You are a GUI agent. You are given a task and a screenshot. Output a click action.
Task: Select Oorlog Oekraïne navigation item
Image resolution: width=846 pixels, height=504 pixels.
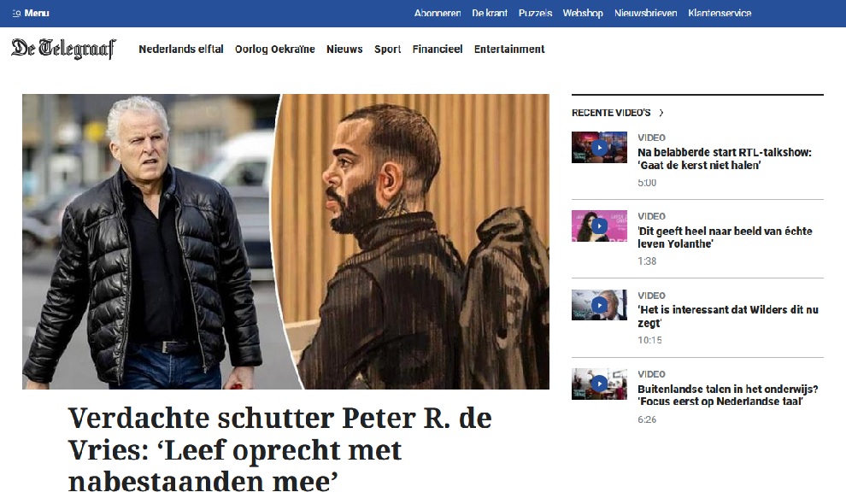274,49
